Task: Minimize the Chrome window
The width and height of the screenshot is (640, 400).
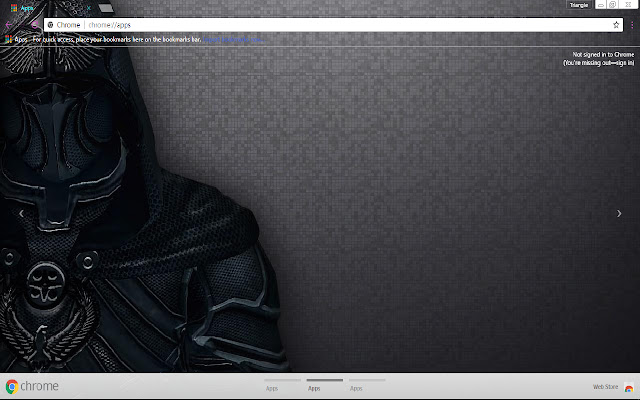Action: point(600,5)
